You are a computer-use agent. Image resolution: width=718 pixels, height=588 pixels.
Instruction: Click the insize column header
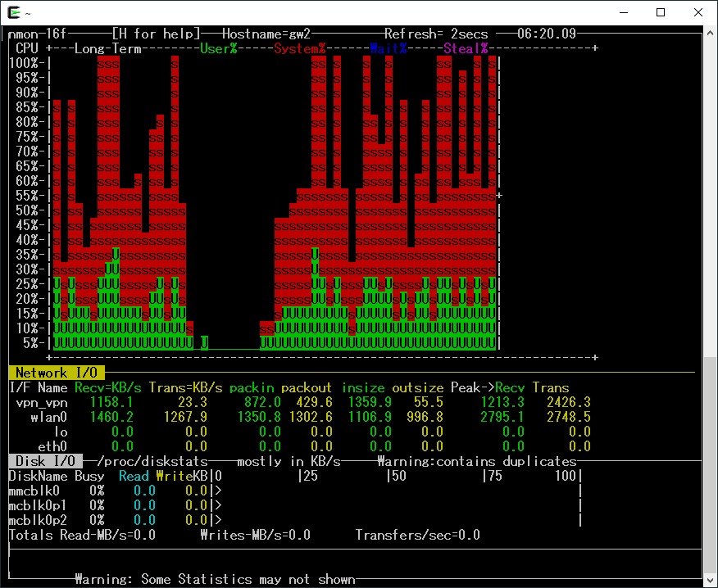[362, 387]
